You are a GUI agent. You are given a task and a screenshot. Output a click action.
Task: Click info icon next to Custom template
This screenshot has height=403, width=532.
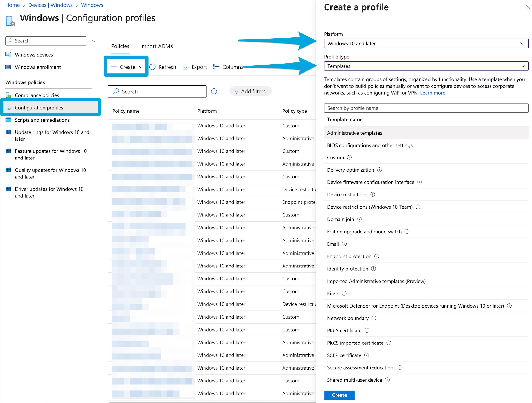point(349,157)
